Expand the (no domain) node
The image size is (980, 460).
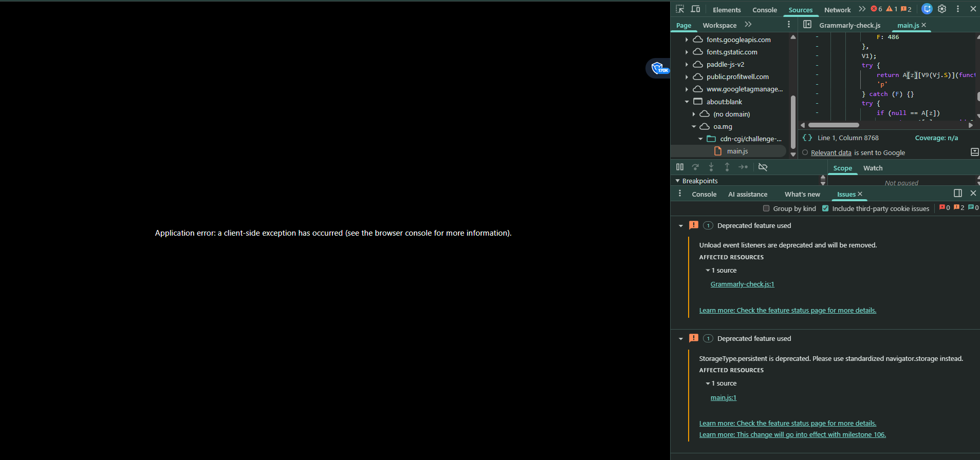(x=694, y=114)
